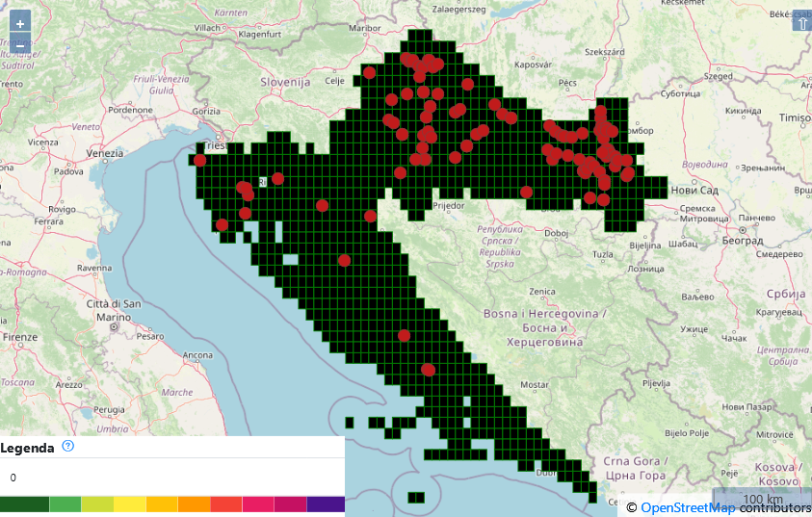This screenshot has width=812, height=517.
Task: Select the red legend swatch
Action: click(225, 504)
